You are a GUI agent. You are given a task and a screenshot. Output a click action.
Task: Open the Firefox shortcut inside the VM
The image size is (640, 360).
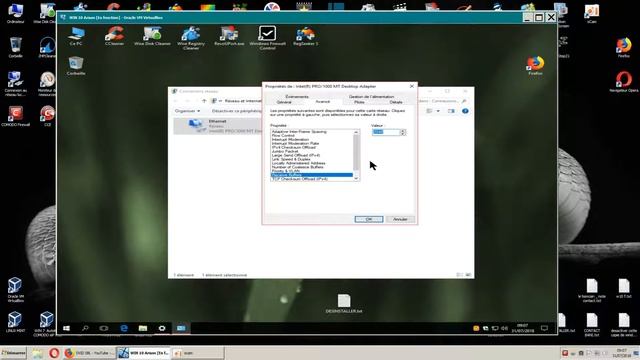click(536, 65)
